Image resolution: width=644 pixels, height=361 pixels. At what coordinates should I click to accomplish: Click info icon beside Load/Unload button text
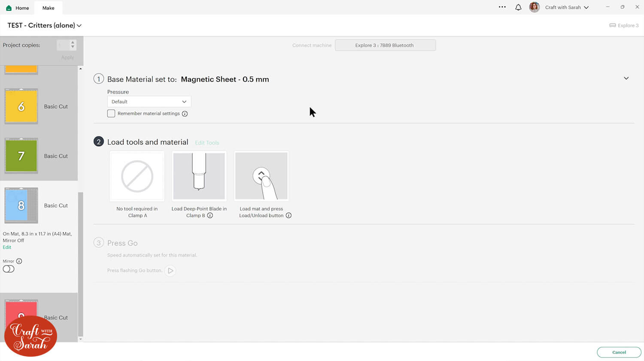click(289, 216)
